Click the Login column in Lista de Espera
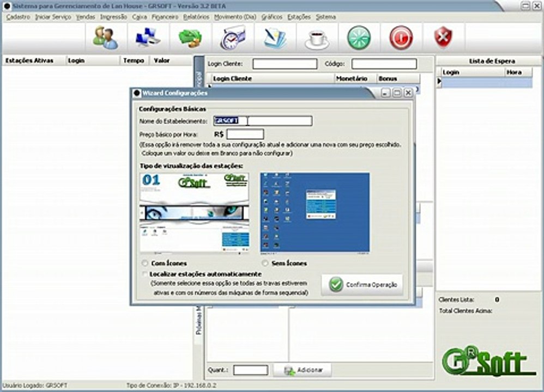Screen dimensions: 544x392 (473, 72)
